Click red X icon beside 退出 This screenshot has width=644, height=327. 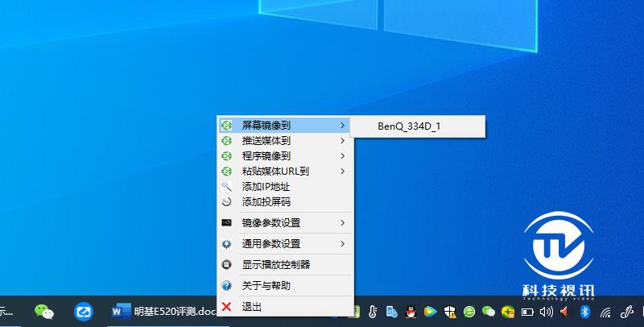pos(226,306)
